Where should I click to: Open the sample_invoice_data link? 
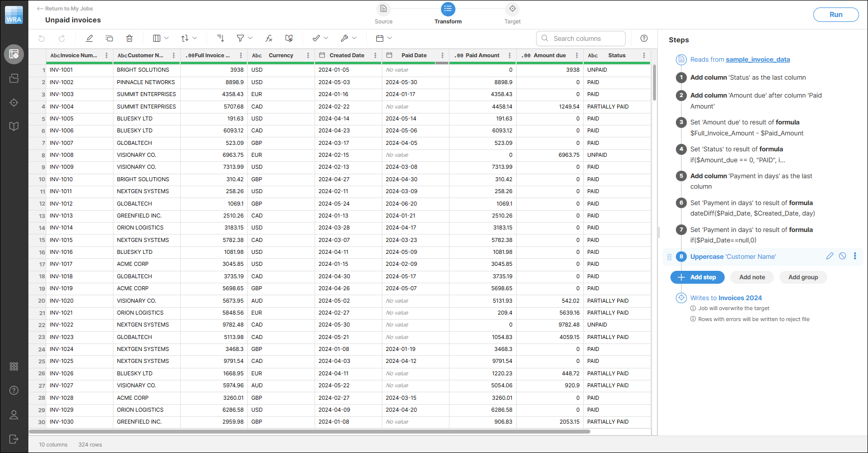[x=758, y=59]
